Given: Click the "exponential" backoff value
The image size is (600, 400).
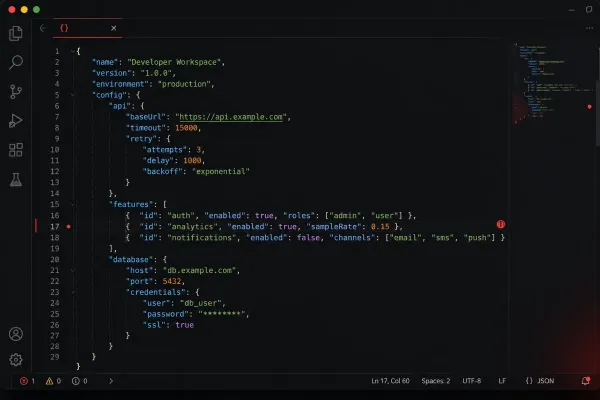Looking at the screenshot, I should (220, 171).
